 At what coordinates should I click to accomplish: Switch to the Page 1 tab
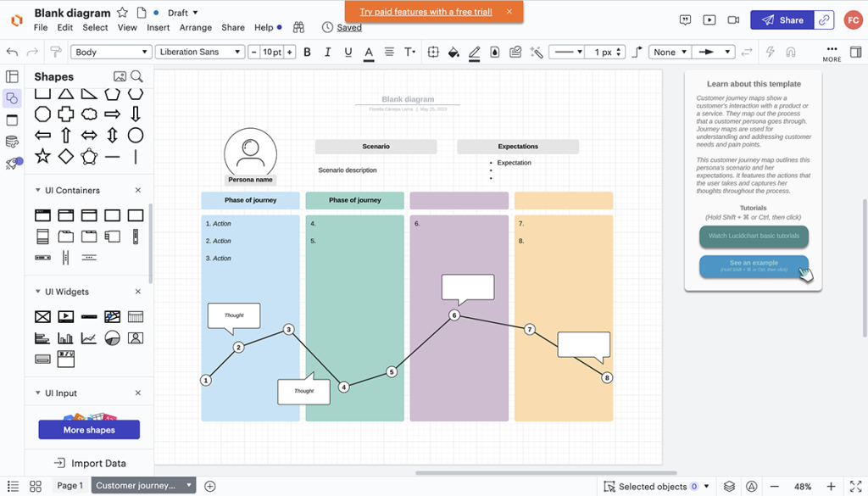click(x=69, y=486)
